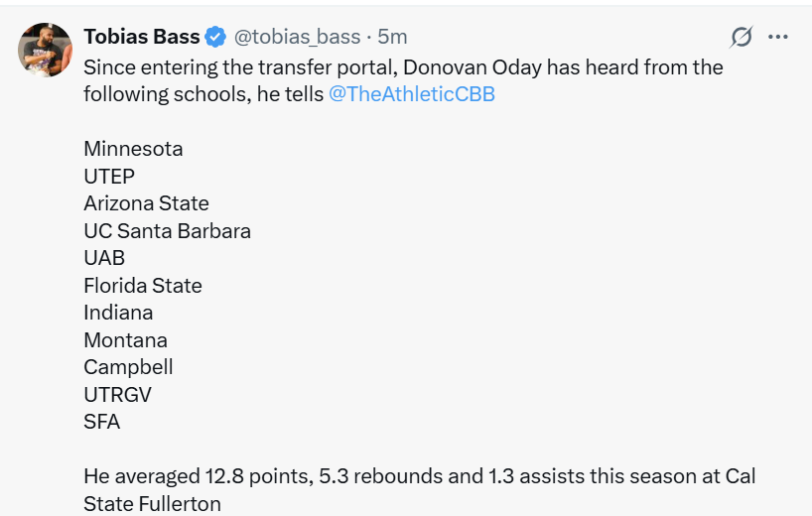The height and width of the screenshot is (516, 812).
Task: Click the Montana line in the post
Action: (125, 339)
